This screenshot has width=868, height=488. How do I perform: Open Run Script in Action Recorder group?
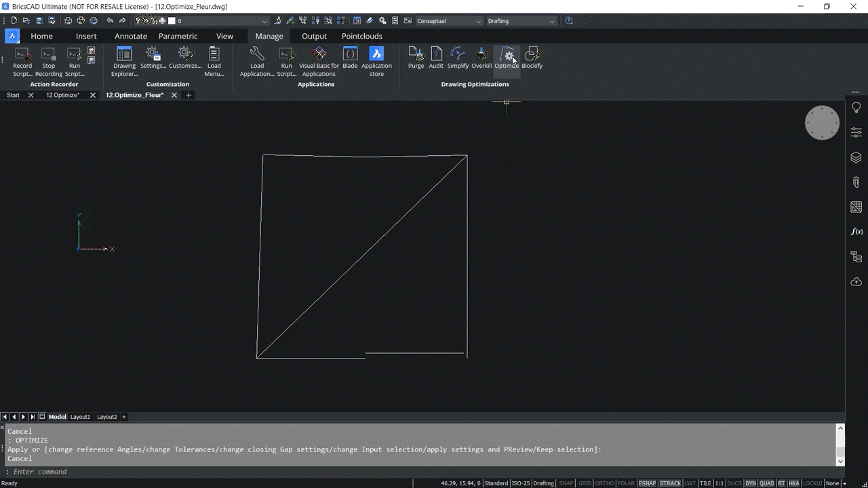(x=75, y=61)
